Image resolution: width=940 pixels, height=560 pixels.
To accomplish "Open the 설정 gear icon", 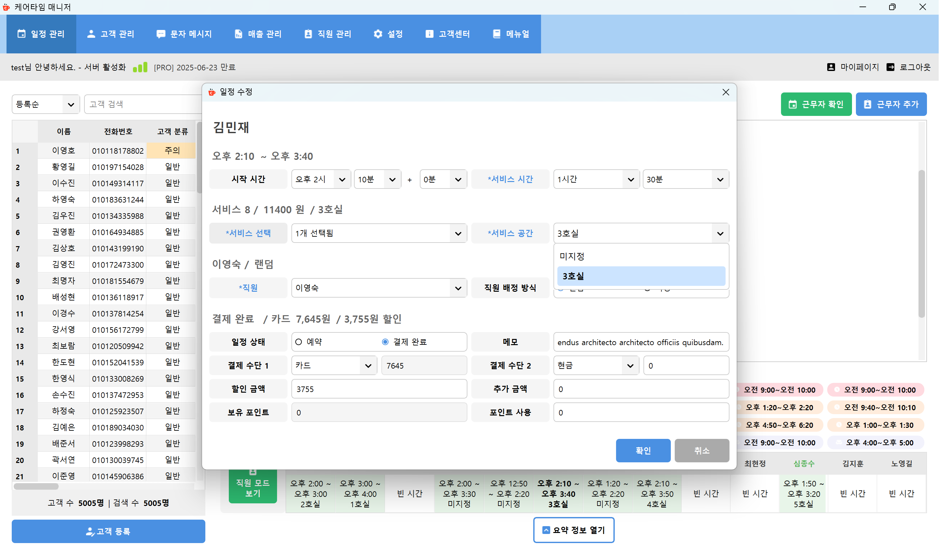I will click(x=378, y=34).
